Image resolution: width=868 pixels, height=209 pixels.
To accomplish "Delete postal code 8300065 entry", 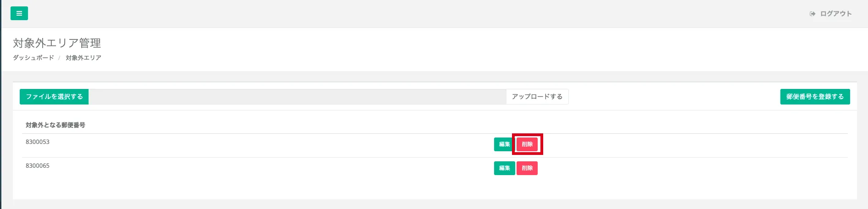I will click(x=527, y=168).
